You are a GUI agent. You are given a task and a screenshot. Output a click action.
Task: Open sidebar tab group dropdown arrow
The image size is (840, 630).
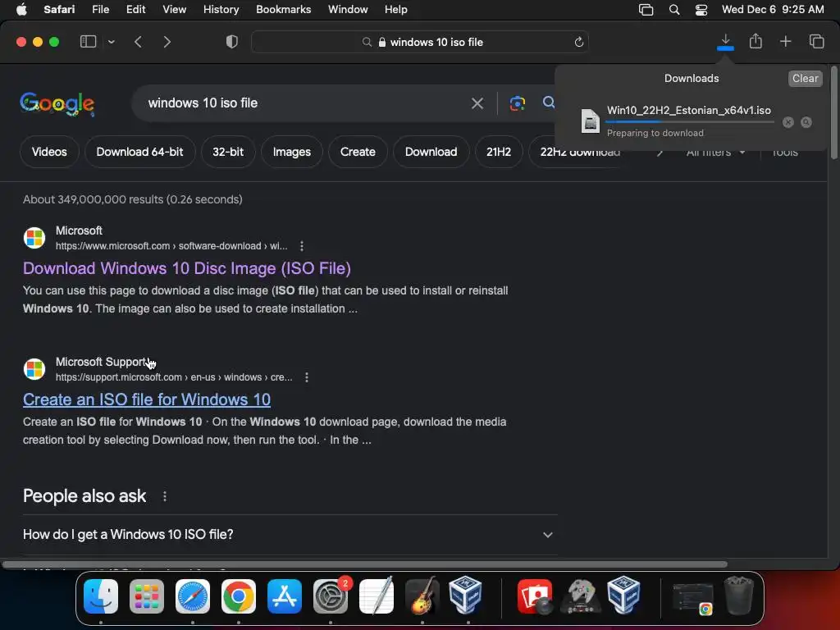(111, 42)
